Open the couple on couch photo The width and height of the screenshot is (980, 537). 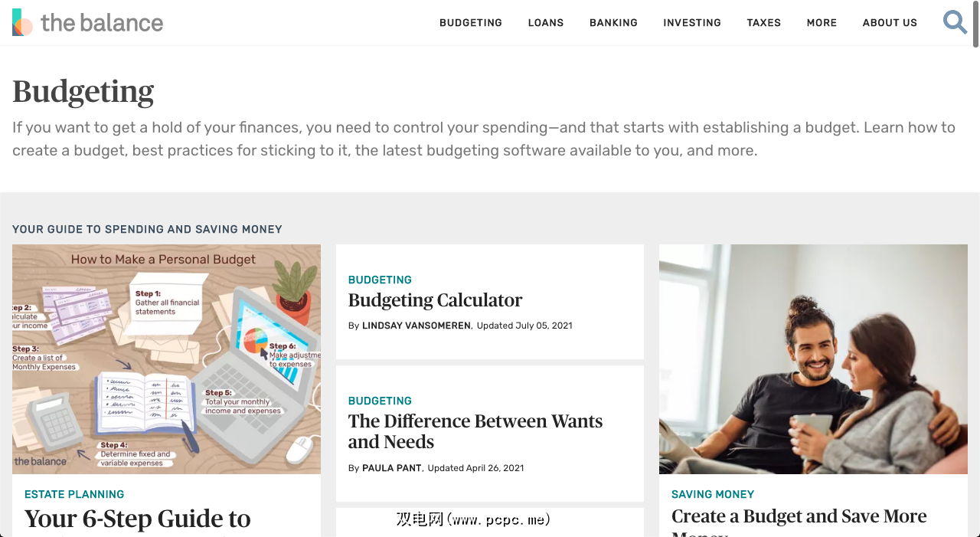[813, 359]
